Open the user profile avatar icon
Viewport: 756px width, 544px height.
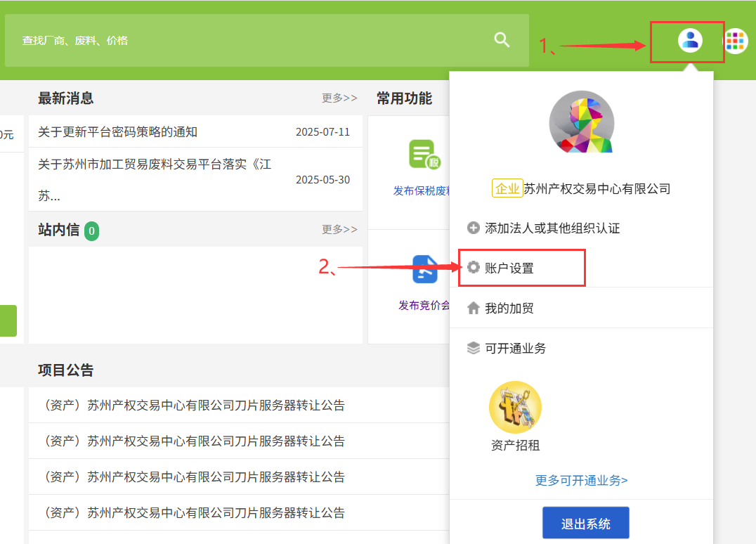690,40
